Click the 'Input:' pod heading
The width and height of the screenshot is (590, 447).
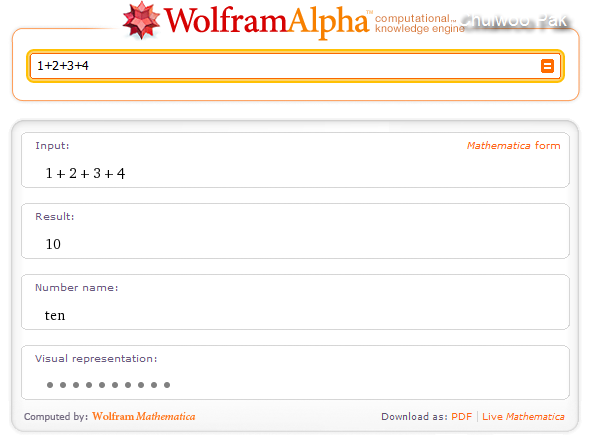click(x=52, y=146)
